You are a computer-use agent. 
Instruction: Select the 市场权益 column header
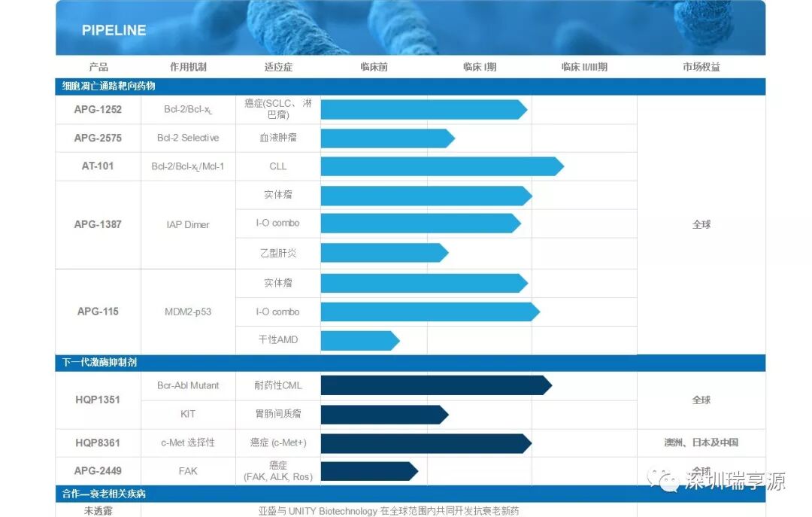click(701, 66)
